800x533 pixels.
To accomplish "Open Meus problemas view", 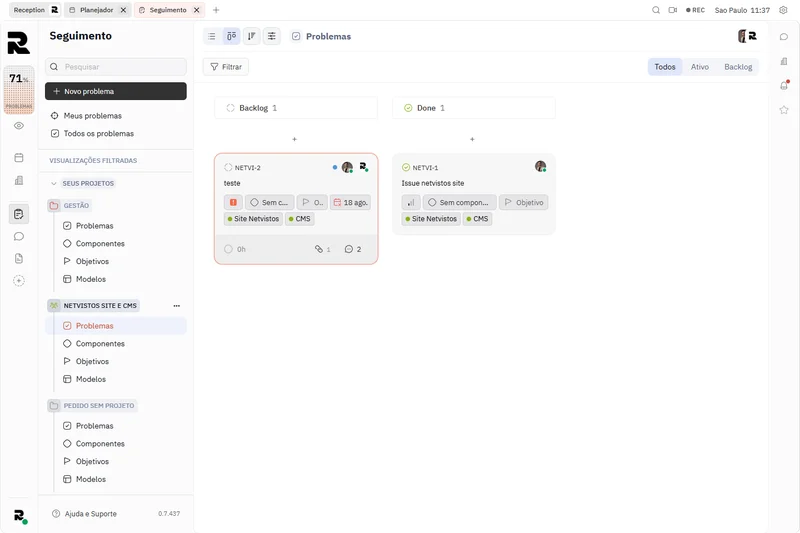I will (92, 116).
